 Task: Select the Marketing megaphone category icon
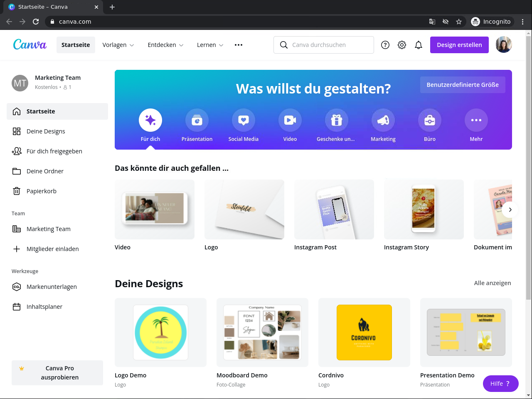point(383,120)
